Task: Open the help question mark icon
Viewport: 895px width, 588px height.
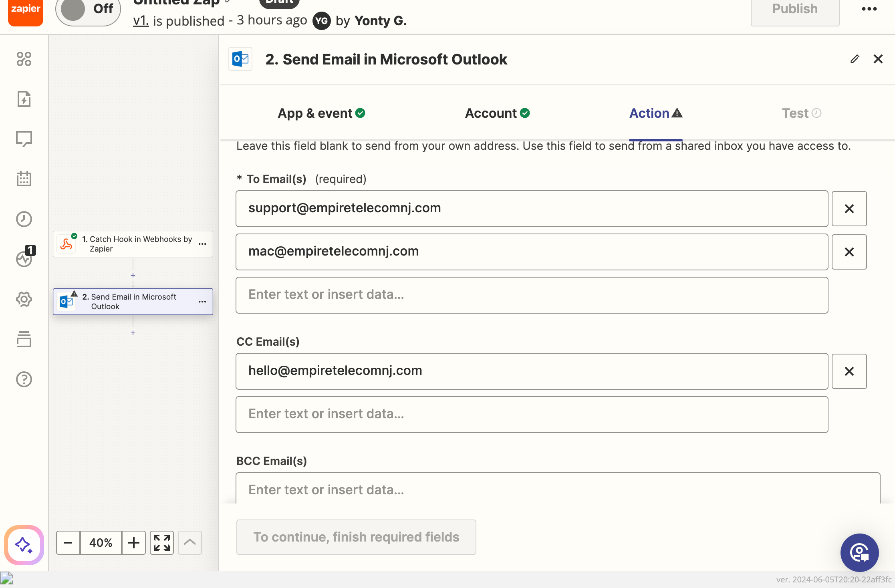Action: [24, 379]
